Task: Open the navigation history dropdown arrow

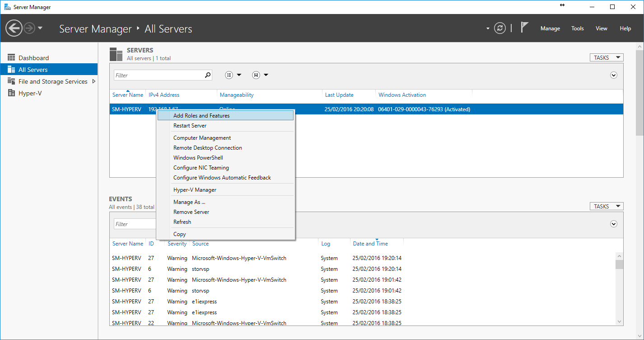Action: pos(40,28)
